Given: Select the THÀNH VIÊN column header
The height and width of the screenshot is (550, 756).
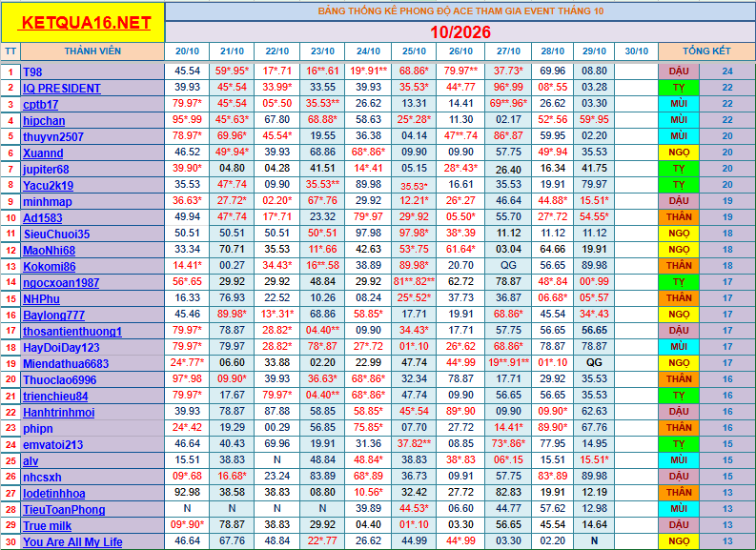Looking at the screenshot, I should point(92,51).
